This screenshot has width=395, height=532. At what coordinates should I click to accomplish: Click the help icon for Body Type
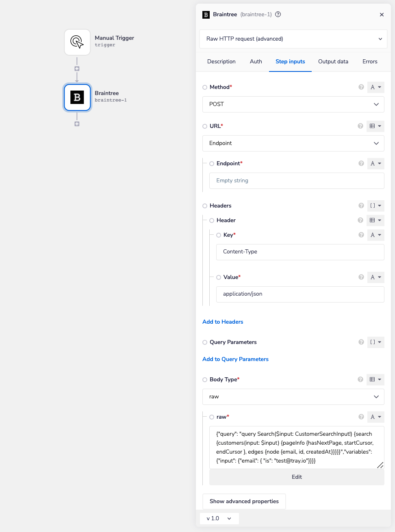coord(360,379)
